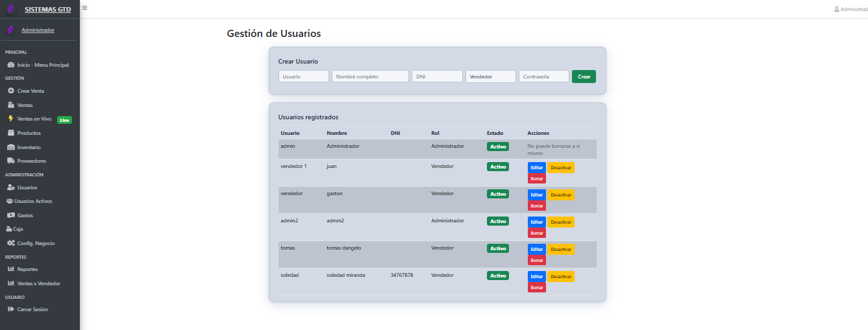Open Ventas x Vendedor report
This screenshot has width=868, height=330.
coord(38,283)
